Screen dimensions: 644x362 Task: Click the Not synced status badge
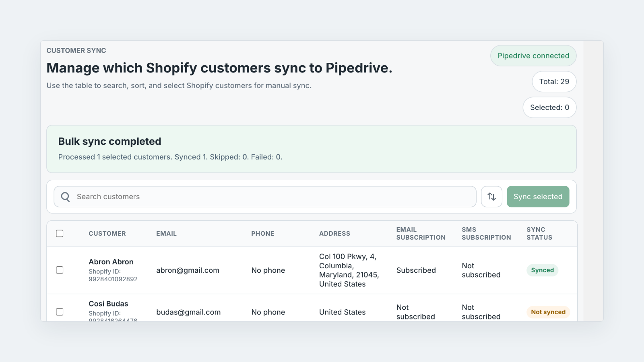[548, 312]
